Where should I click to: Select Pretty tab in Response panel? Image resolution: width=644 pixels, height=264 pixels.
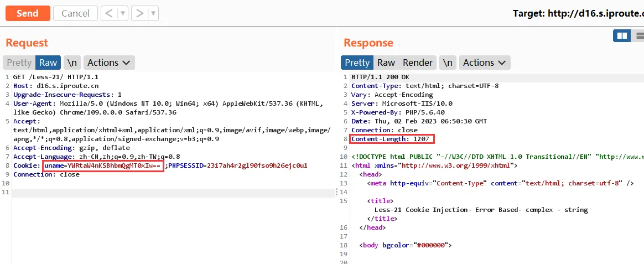pos(357,63)
